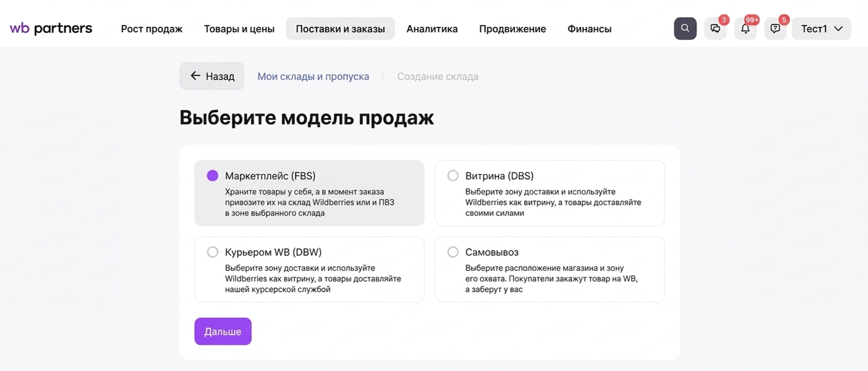Click the Выберите модель продаж heading
This screenshot has width=868, height=371.
coord(307,118)
